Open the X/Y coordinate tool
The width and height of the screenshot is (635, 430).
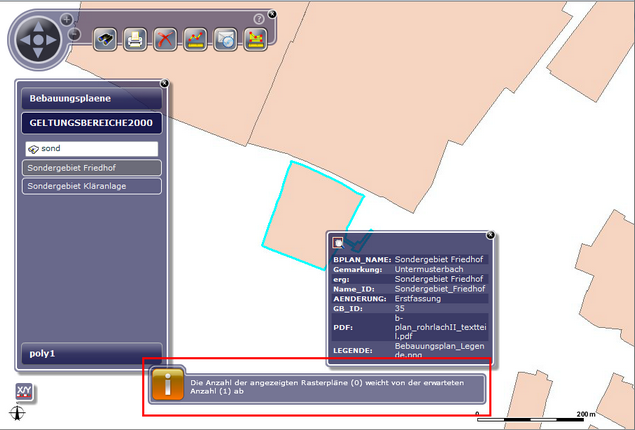[x=24, y=392]
